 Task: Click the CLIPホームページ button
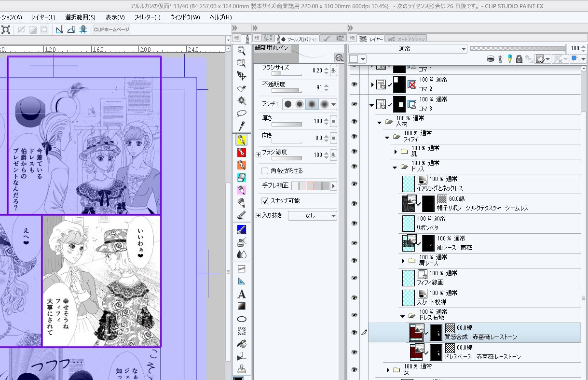111,29
